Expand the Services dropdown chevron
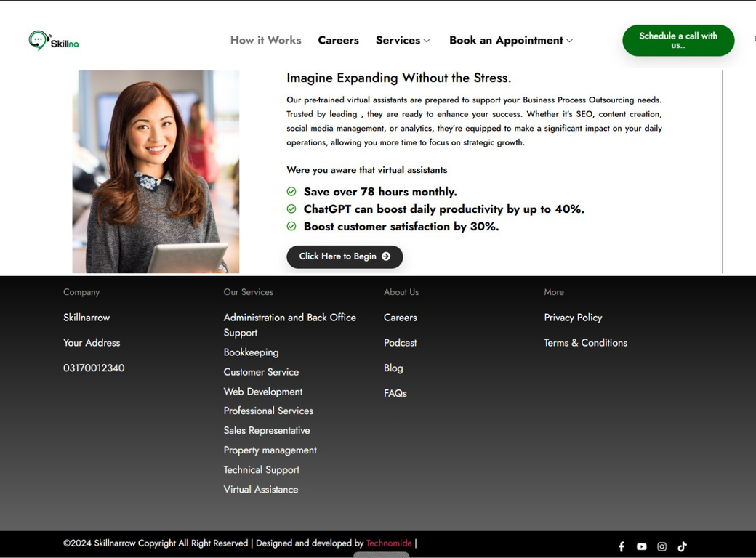The image size is (756, 558). pos(427,41)
